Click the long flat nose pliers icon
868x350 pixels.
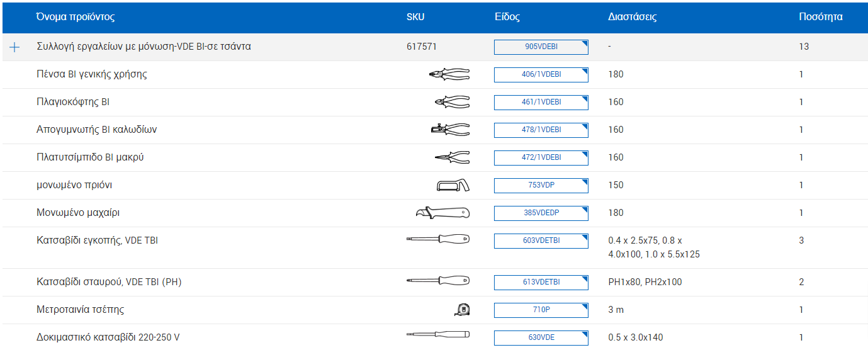[x=451, y=157]
